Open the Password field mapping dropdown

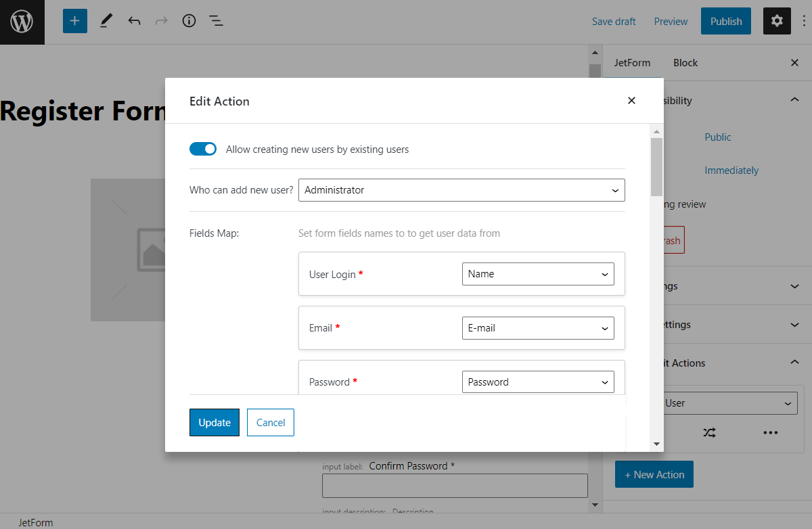pyautogui.click(x=538, y=382)
